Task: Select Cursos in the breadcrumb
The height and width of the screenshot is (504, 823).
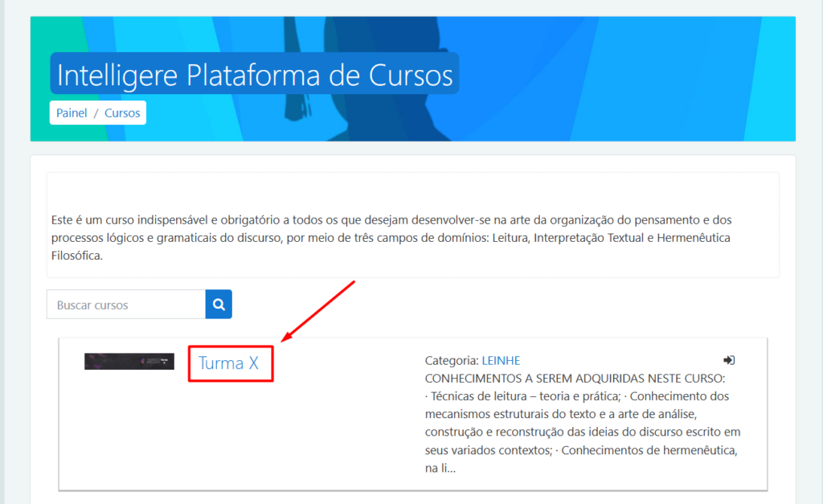Action: (122, 113)
